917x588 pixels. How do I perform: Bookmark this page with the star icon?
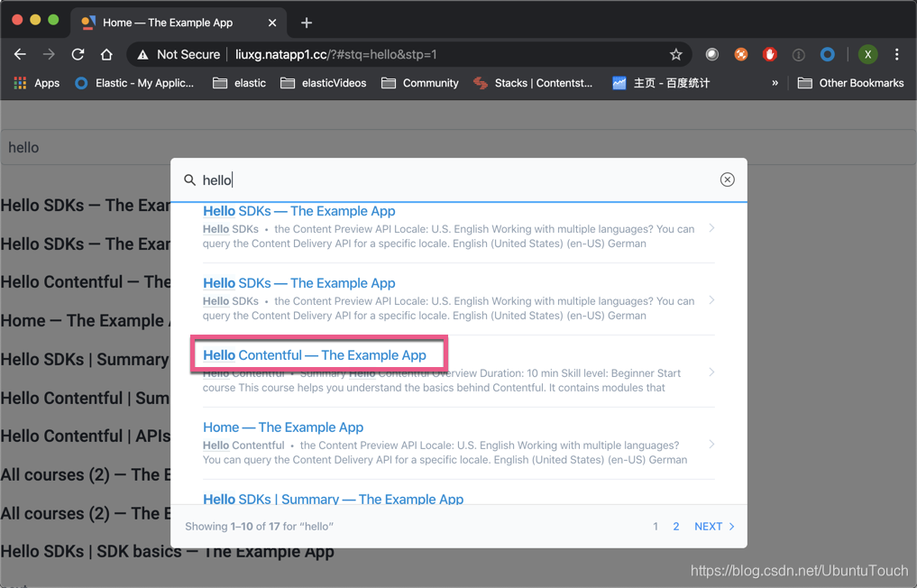click(x=676, y=54)
